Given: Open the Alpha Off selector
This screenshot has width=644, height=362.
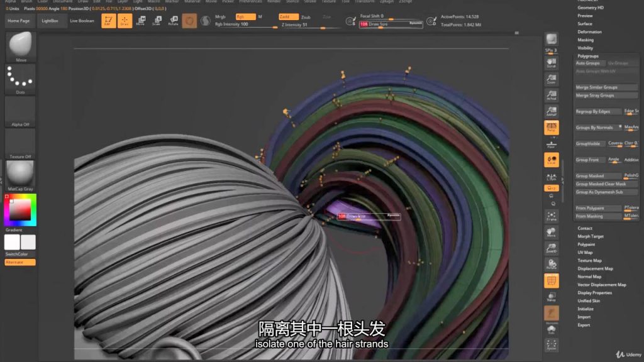Looking at the screenshot, I should click(20, 111).
